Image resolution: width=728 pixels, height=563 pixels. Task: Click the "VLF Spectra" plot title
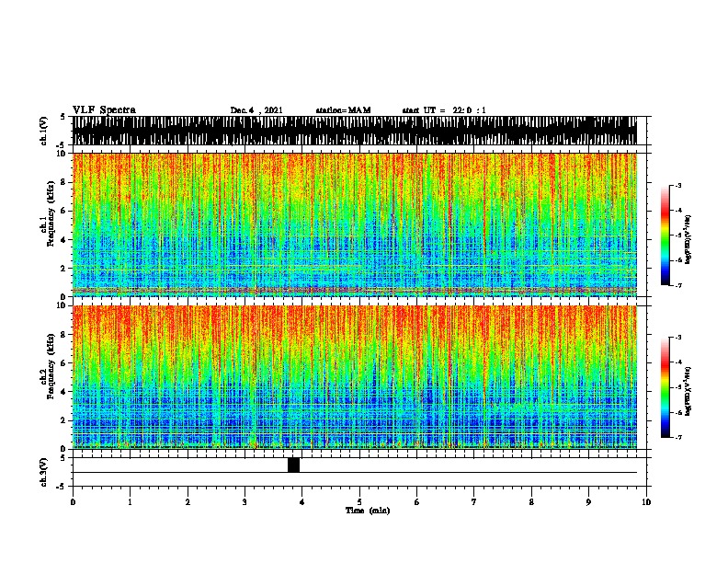click(104, 110)
